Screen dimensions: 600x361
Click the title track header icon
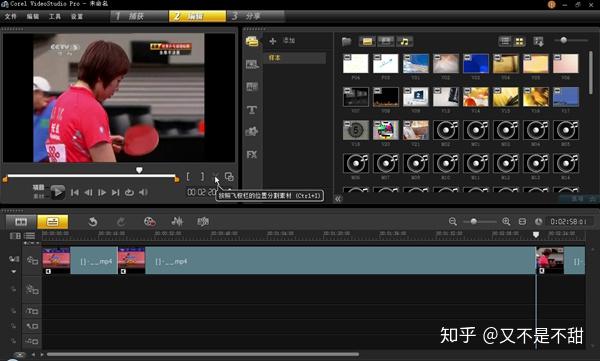point(32,311)
